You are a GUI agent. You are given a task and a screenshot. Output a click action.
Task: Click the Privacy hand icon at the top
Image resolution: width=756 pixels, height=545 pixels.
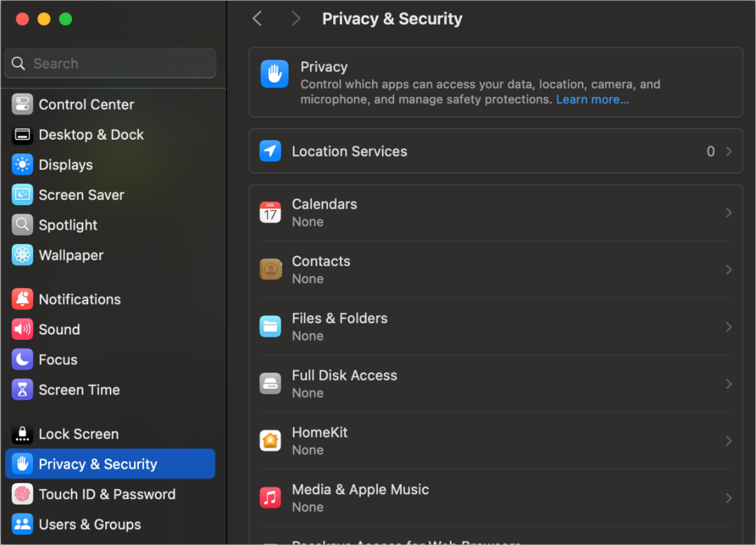pos(274,74)
